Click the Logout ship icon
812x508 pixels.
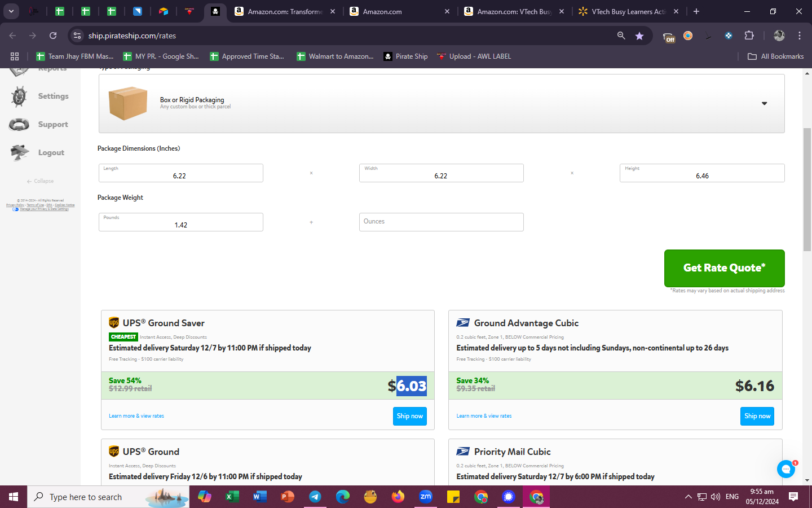click(x=19, y=152)
